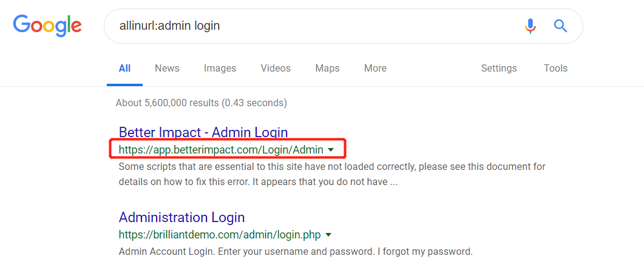Click the 'About 5,600,000 results' stats text
This screenshot has height=270, width=644.
pos(201,103)
